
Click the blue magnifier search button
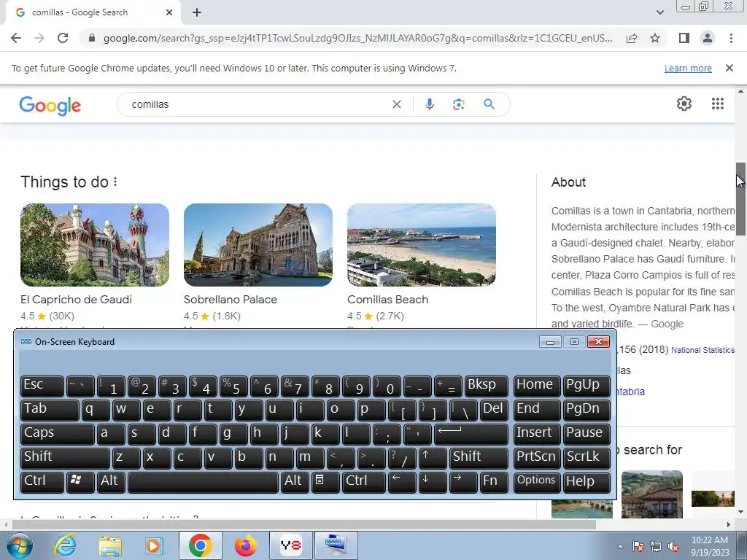pyautogui.click(x=489, y=104)
